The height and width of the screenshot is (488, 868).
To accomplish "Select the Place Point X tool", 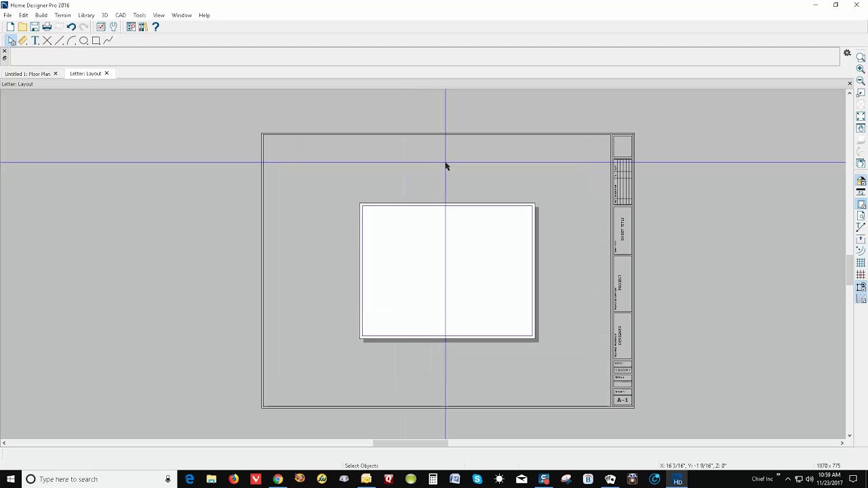I will [x=47, y=41].
